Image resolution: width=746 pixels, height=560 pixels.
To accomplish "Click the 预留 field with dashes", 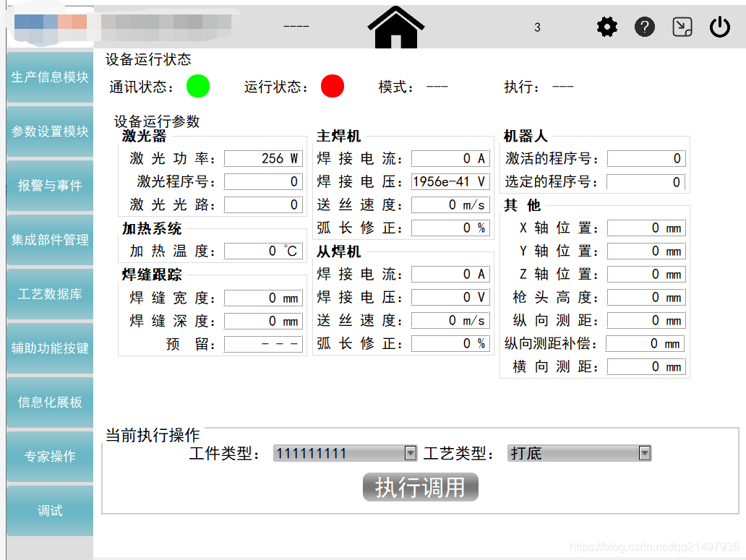I will [x=263, y=344].
